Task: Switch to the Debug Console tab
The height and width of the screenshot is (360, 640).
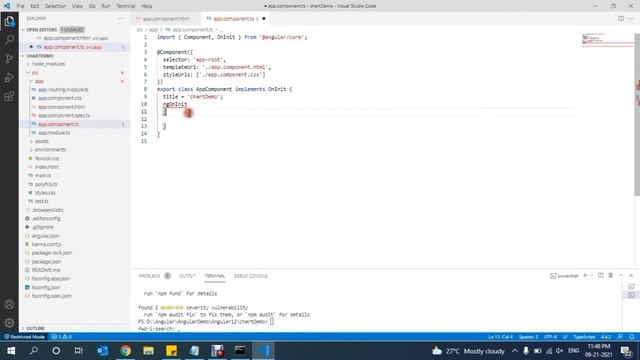Action: point(251,276)
